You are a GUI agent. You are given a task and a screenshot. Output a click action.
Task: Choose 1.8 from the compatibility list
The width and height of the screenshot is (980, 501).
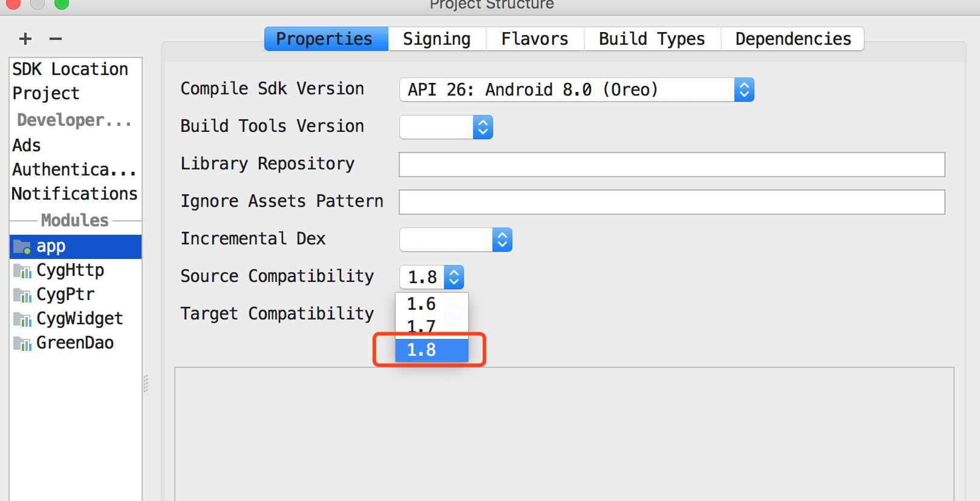tap(422, 350)
